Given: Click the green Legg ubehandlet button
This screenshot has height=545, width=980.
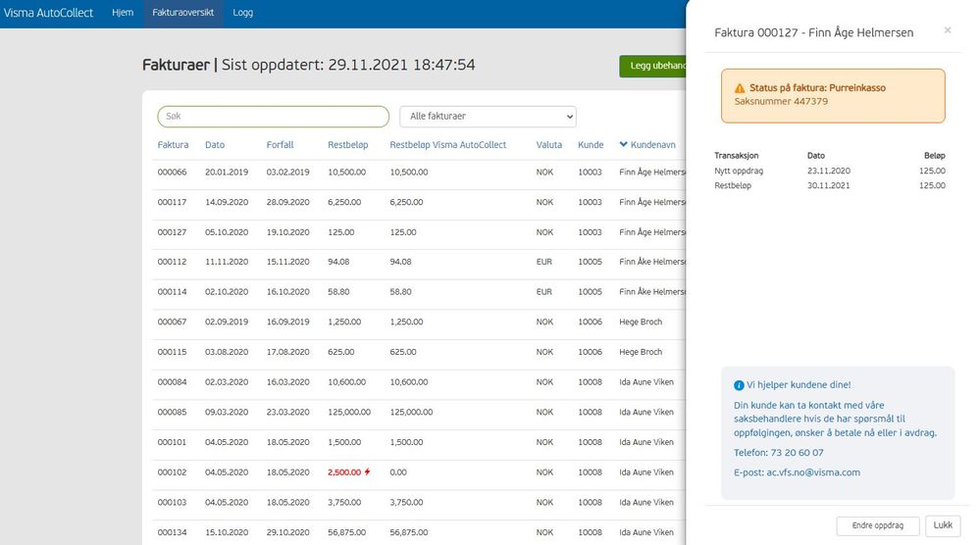Looking at the screenshot, I should coord(653,66).
